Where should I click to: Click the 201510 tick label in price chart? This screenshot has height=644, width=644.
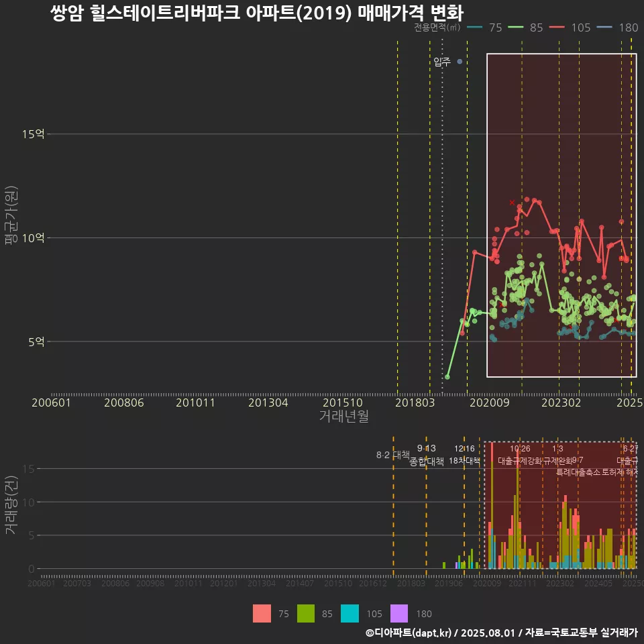pos(343,402)
